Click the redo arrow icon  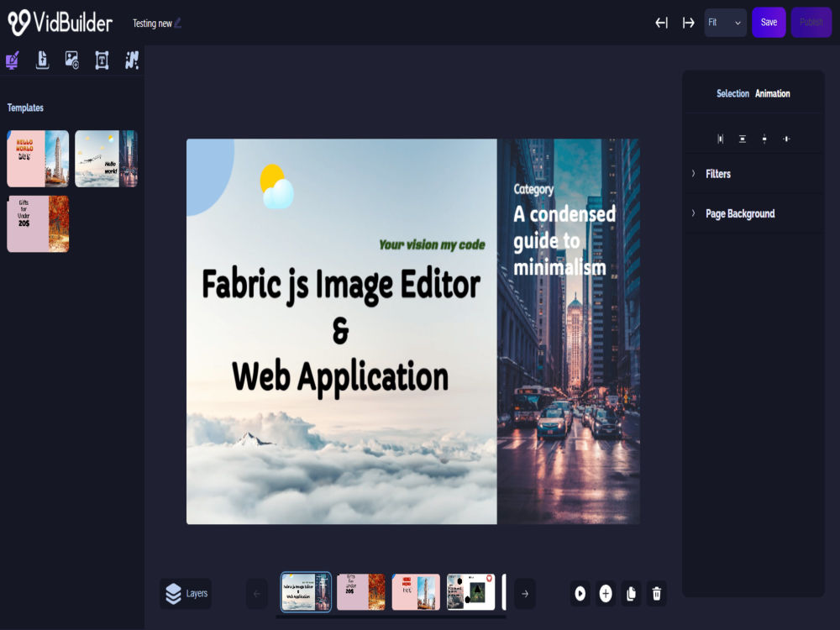(689, 23)
